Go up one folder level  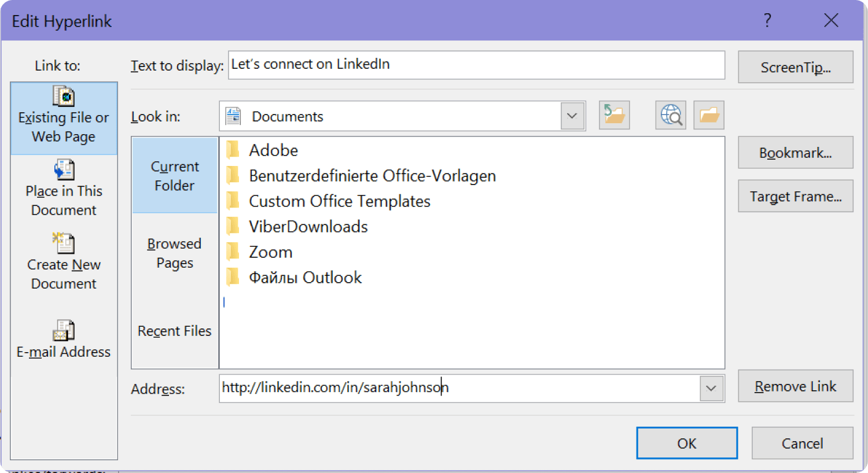(614, 115)
